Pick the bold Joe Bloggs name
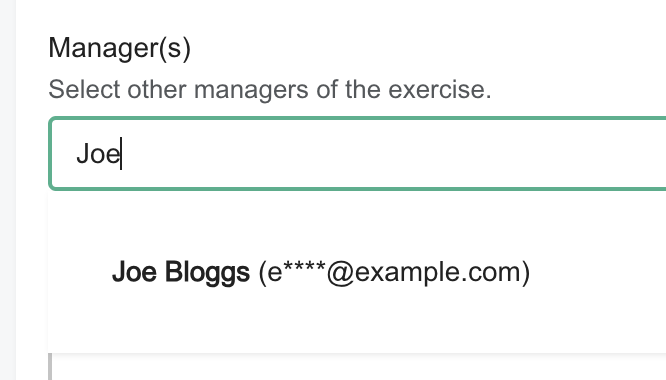The width and height of the screenshot is (666, 380). coord(181,272)
